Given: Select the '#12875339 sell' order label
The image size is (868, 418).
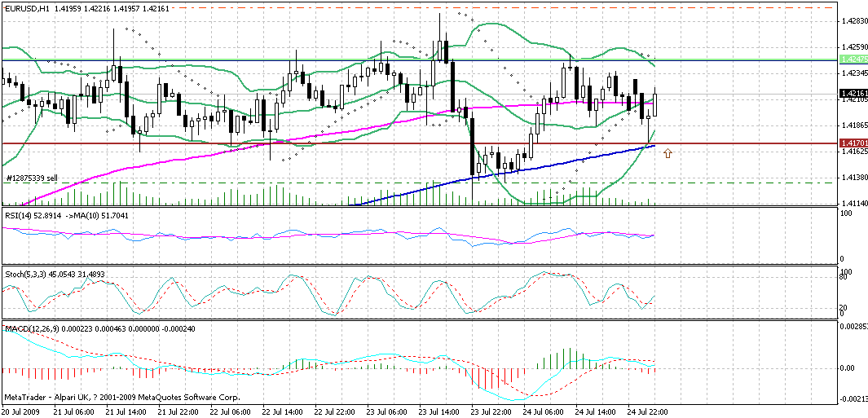Looking at the screenshot, I should tap(32, 178).
